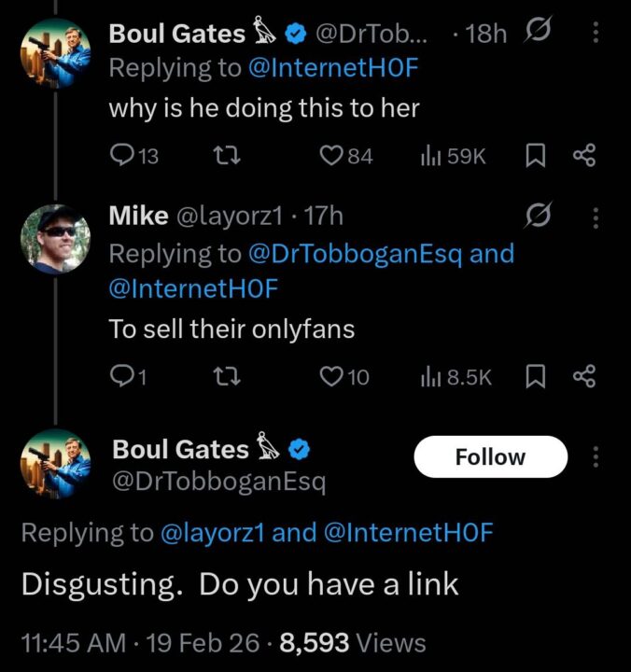The height and width of the screenshot is (672, 631).
Task: Bookmark Mike's tweet
Action: tap(536, 376)
